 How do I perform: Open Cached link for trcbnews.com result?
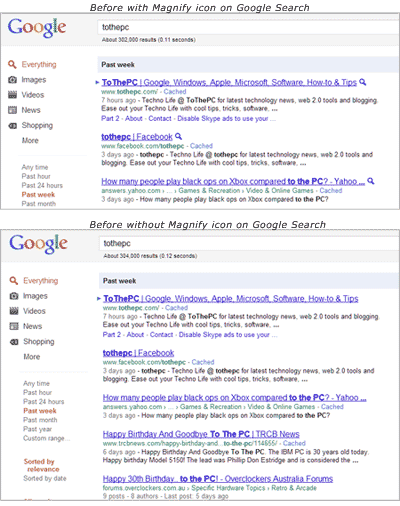coord(294,443)
